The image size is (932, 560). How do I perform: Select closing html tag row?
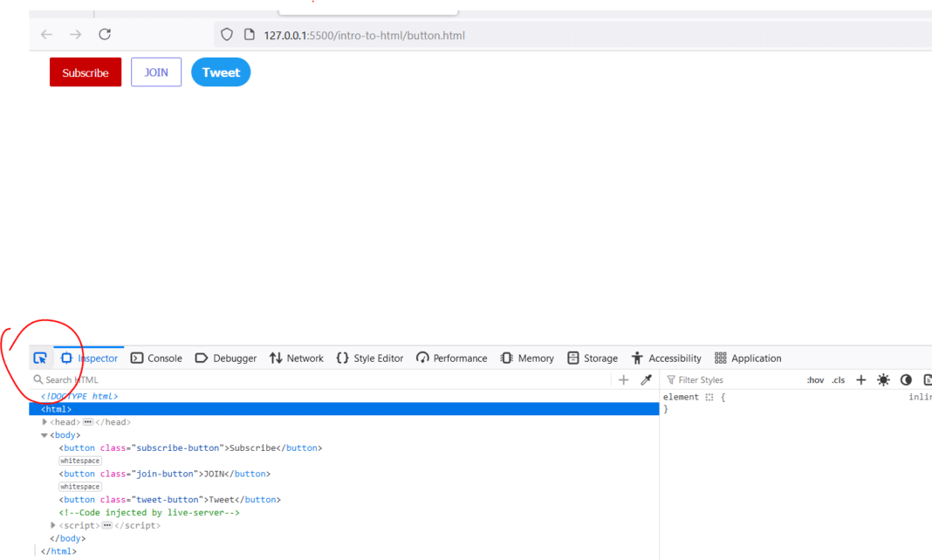coord(58,551)
